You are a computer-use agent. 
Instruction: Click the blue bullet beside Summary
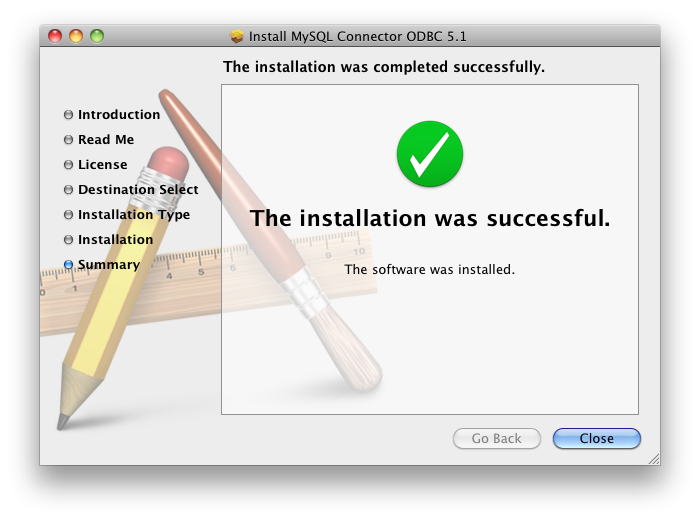coord(68,265)
